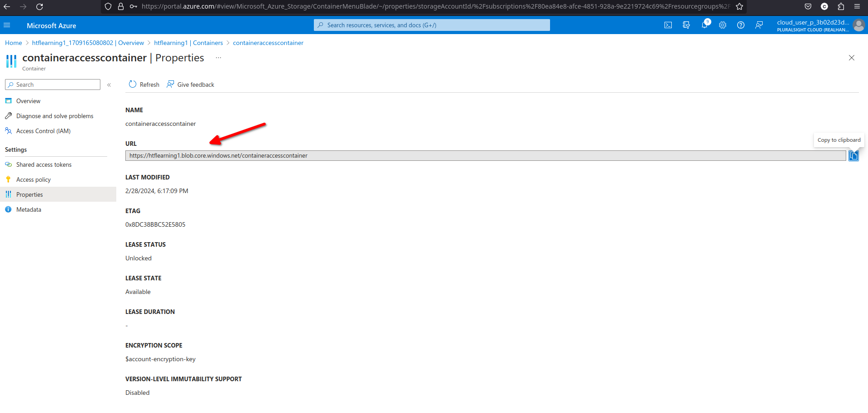Click the help question mark icon
The image size is (868, 413).
[x=741, y=25]
